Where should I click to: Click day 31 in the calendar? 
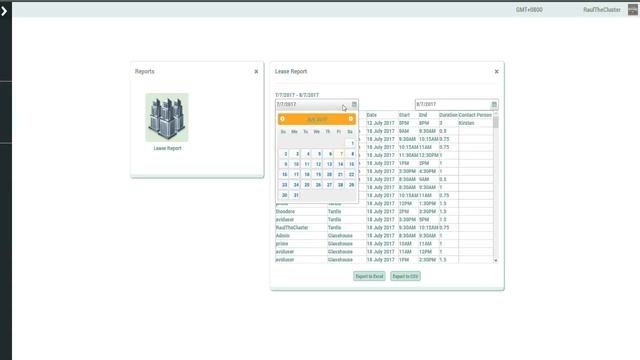coord(296,195)
